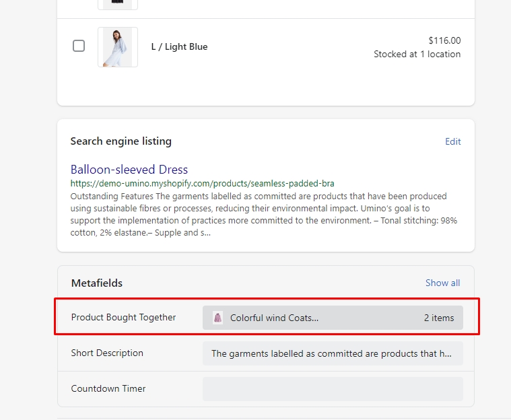Click the Metafields section heading
511x420 pixels.
pyautogui.click(x=97, y=283)
